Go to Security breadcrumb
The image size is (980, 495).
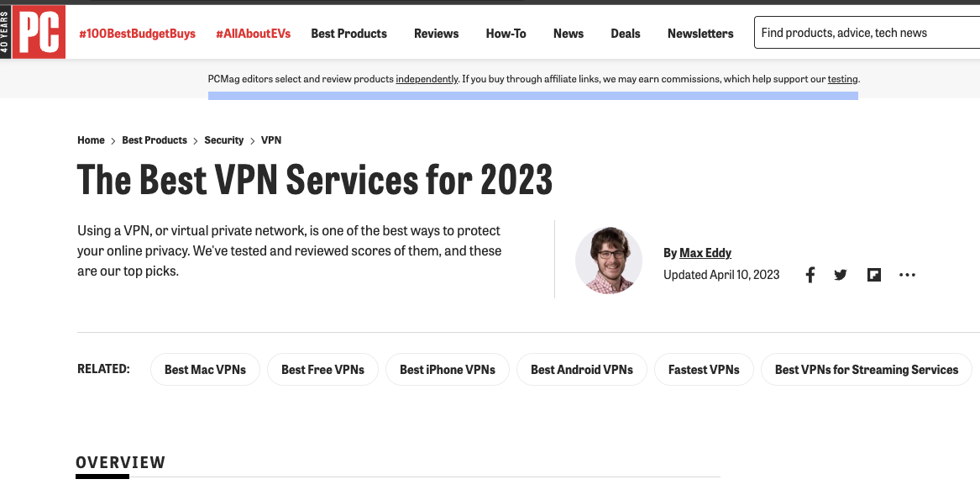point(223,140)
